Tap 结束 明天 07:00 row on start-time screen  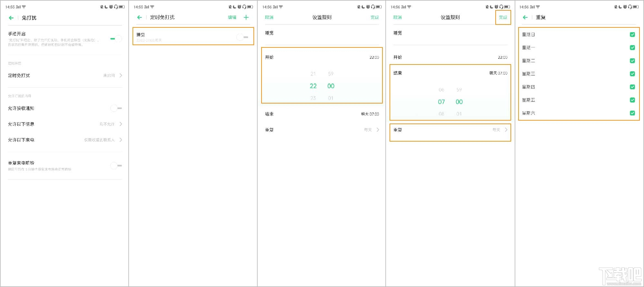tap(322, 114)
